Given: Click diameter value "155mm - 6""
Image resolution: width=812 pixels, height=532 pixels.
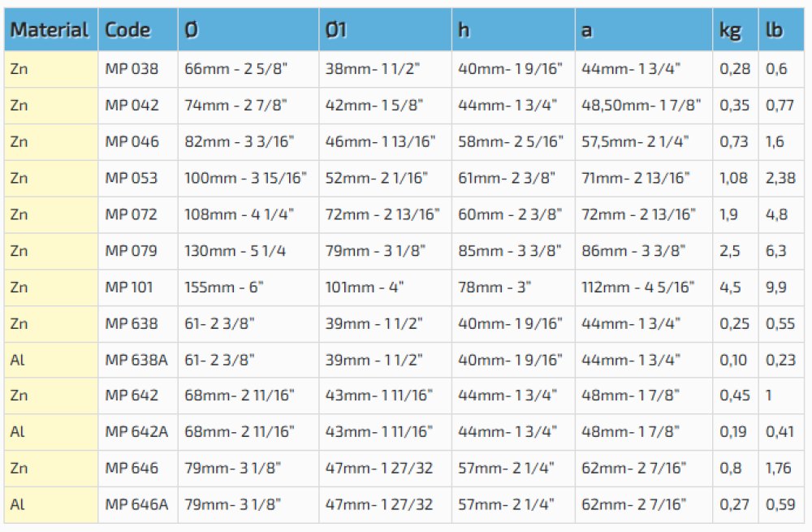Looking at the screenshot, I should tap(224, 287).
